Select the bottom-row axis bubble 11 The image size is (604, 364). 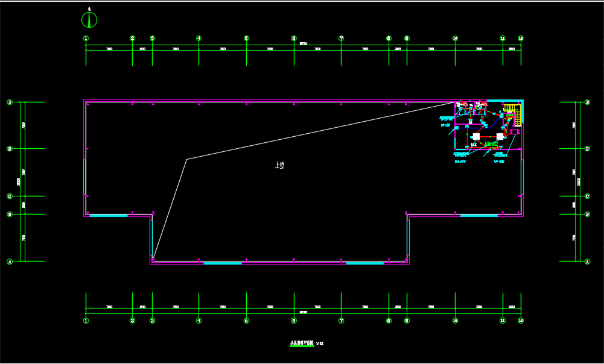503,321
